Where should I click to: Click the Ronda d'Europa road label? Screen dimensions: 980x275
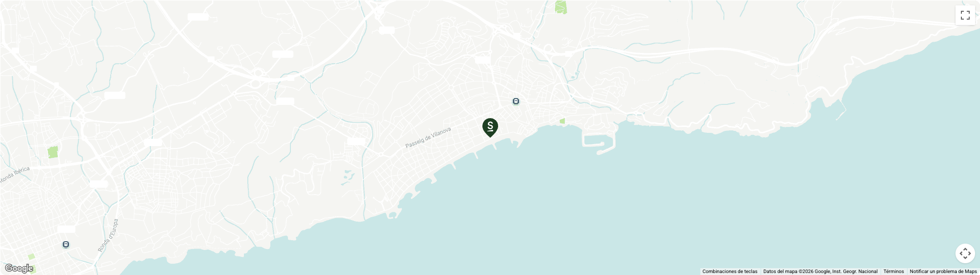108,236
